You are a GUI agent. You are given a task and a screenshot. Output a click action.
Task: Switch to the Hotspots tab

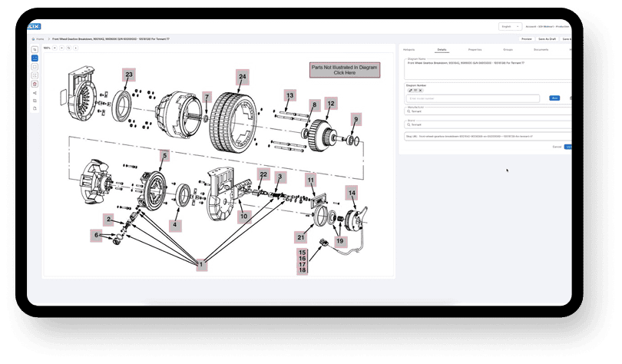[x=409, y=50]
